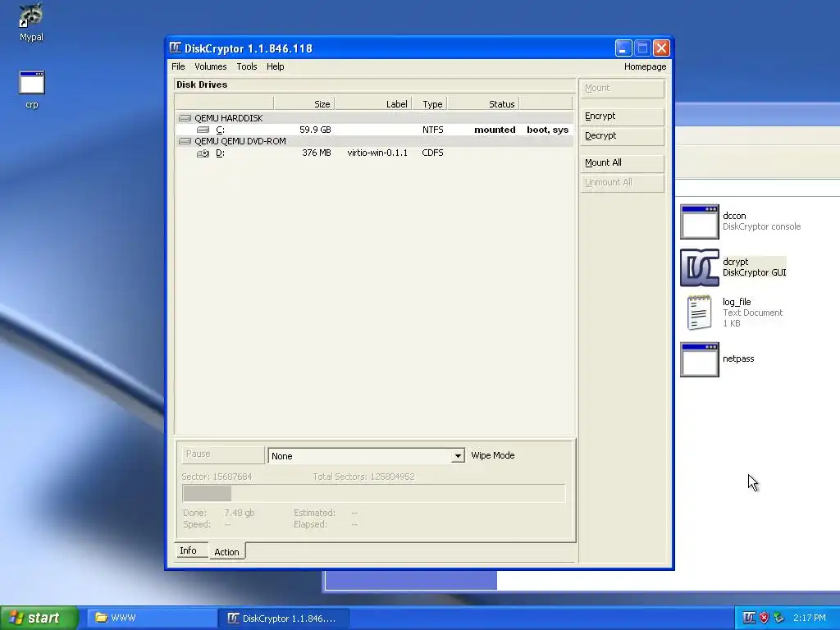Click DiskCryptor icon in the title bar

176,48
